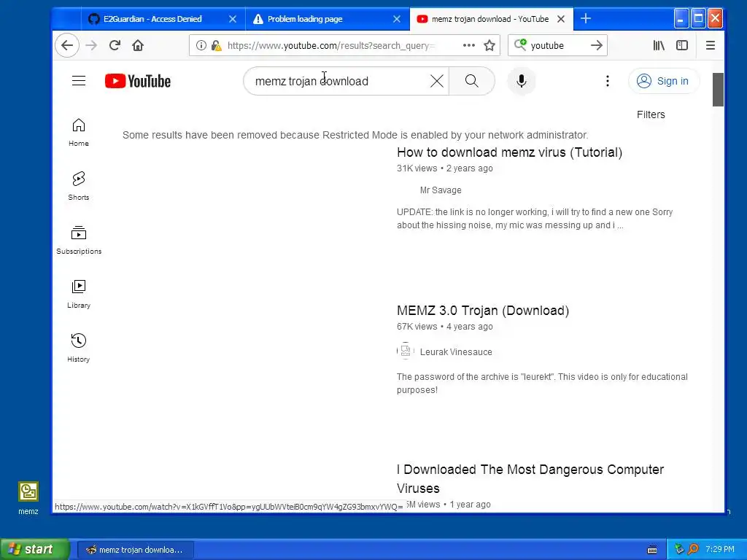747x560 pixels.
Task: Click the '31K views • 2 years ago' text
Action: tap(444, 168)
